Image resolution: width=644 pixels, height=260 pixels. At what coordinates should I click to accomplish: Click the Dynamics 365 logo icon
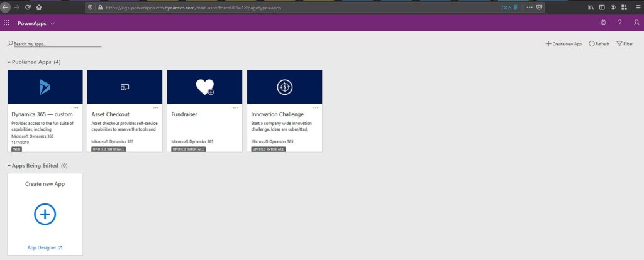point(45,87)
